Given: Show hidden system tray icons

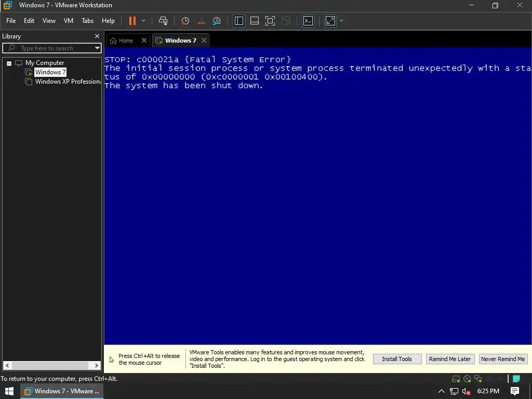Looking at the screenshot, I should [442, 391].
